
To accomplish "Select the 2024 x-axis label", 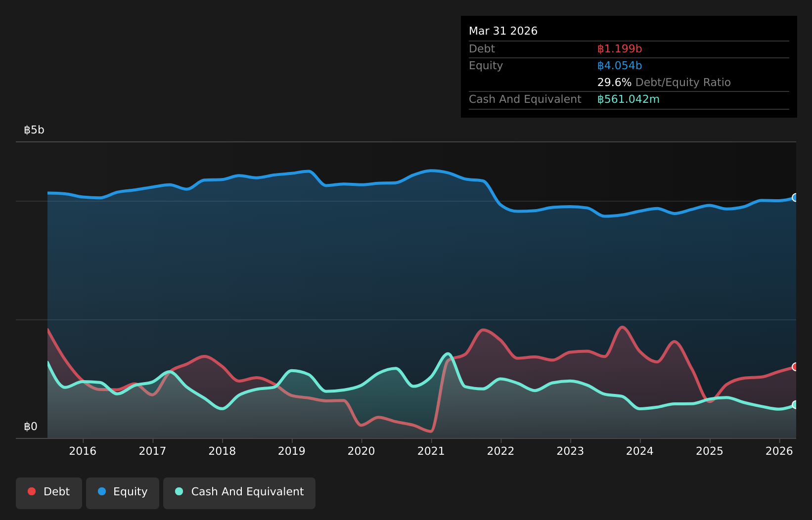I will pyautogui.click(x=640, y=451).
